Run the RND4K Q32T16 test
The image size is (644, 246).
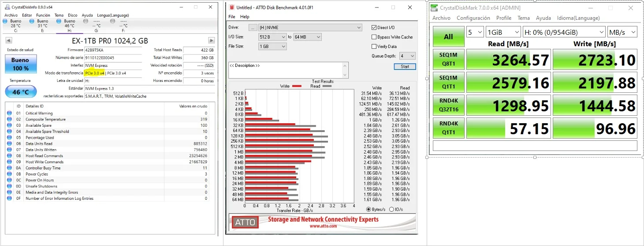click(x=448, y=105)
